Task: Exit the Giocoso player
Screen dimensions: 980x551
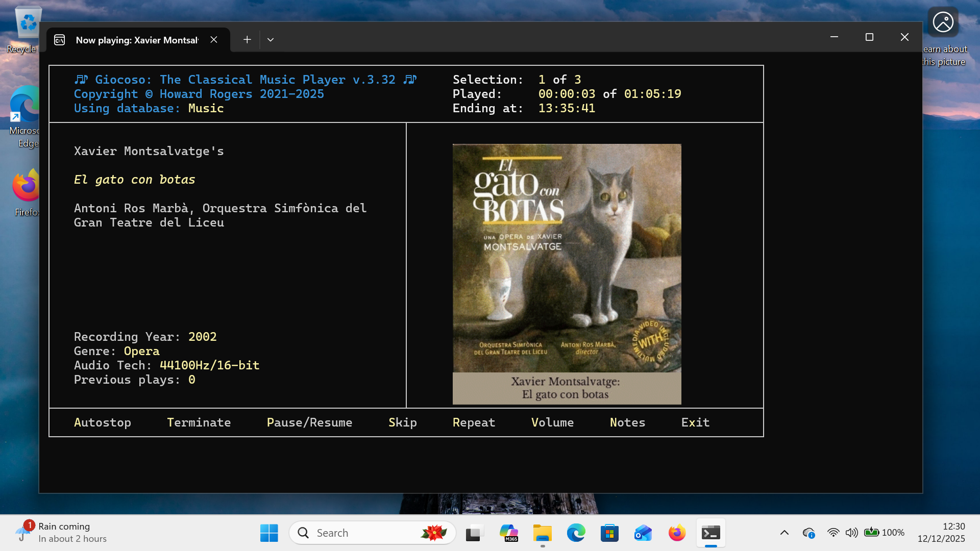Action: click(695, 422)
